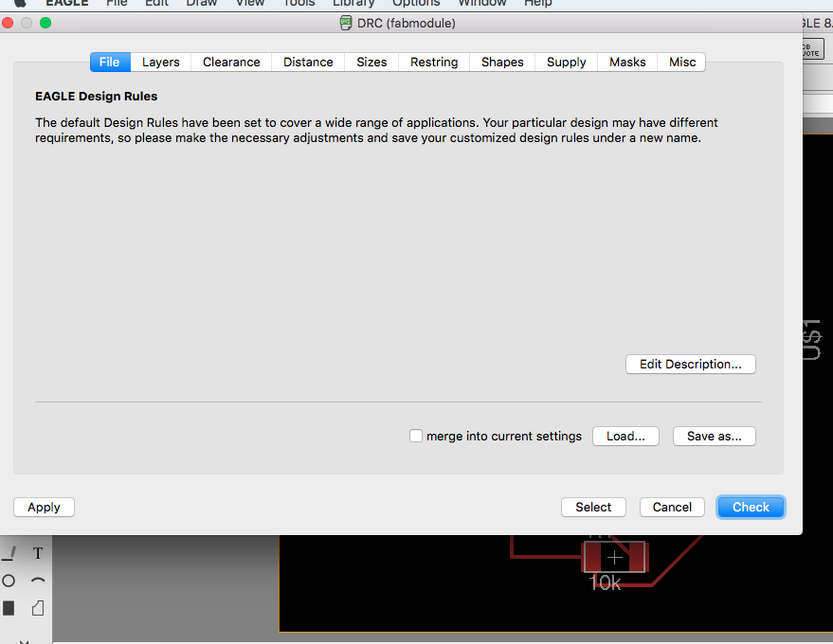This screenshot has width=833, height=644.
Task: Close the DRC window
Action: (8, 23)
